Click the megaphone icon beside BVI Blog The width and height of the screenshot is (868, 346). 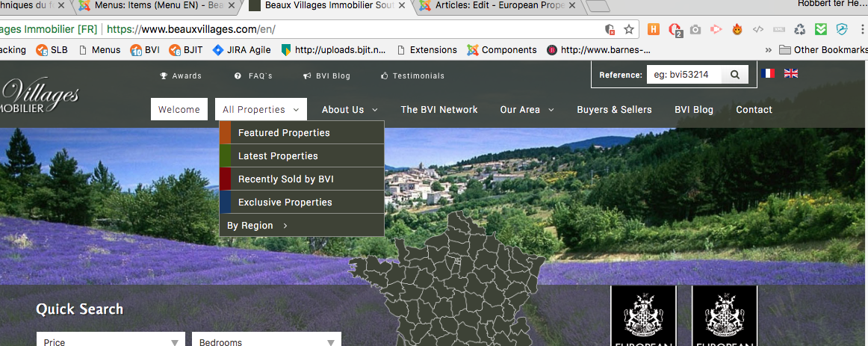tap(307, 75)
